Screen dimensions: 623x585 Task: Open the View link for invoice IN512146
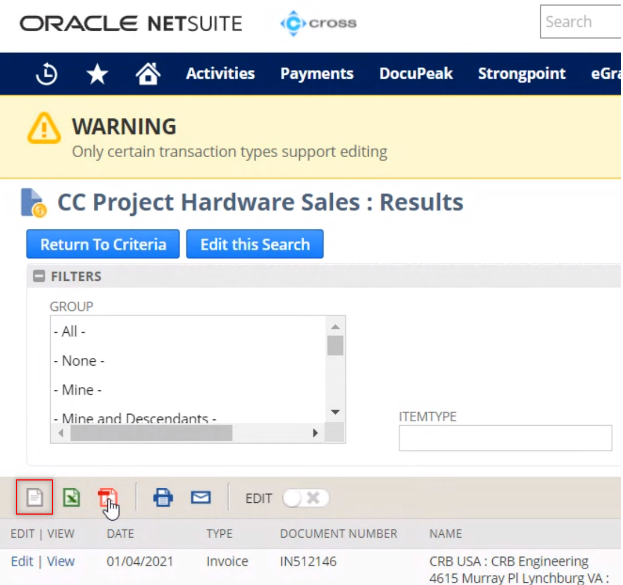point(61,561)
